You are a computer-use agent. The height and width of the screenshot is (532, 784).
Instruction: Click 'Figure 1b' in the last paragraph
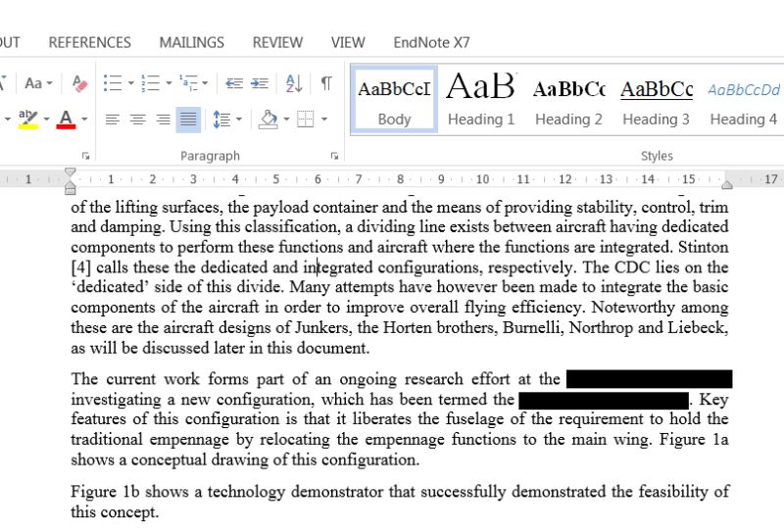click(x=105, y=492)
